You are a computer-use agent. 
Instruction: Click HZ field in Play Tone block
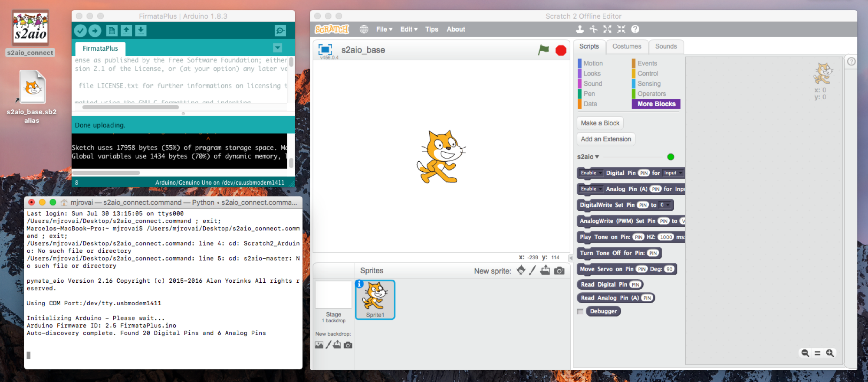[x=666, y=237]
